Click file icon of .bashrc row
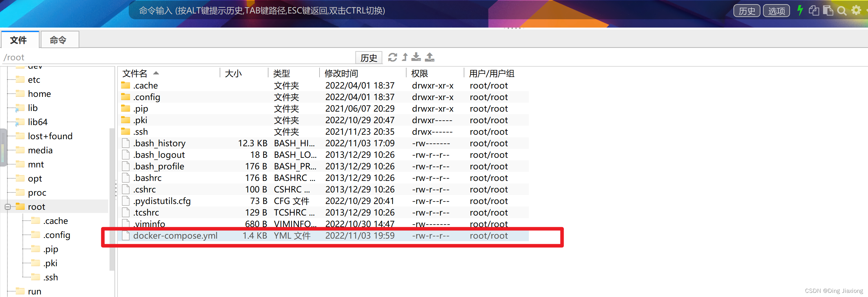The width and height of the screenshot is (868, 297). point(126,177)
